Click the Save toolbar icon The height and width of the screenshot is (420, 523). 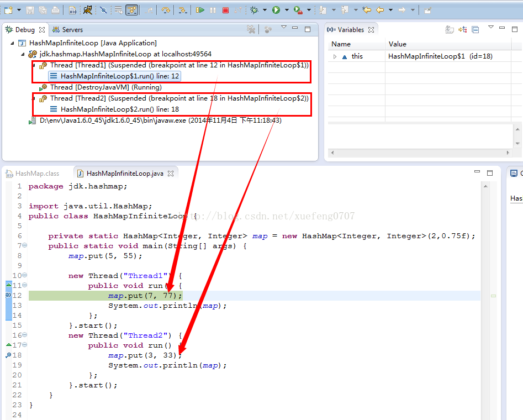click(30, 10)
